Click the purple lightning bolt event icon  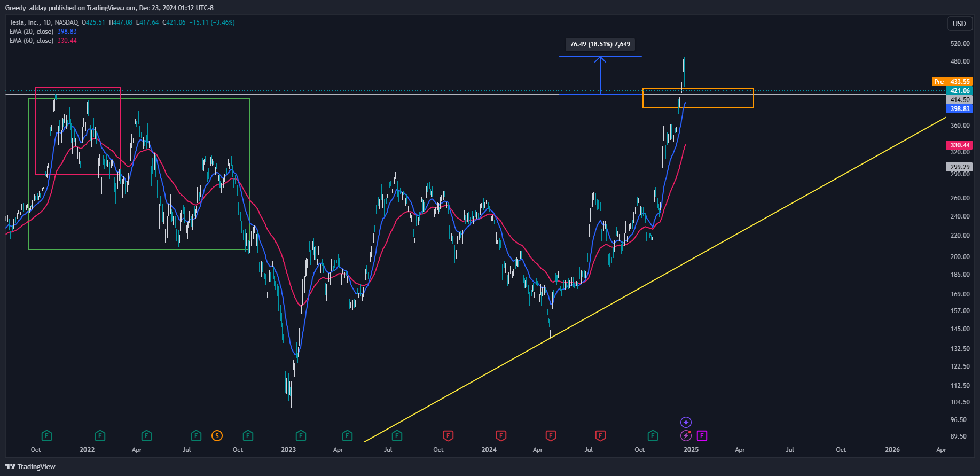tap(686, 436)
